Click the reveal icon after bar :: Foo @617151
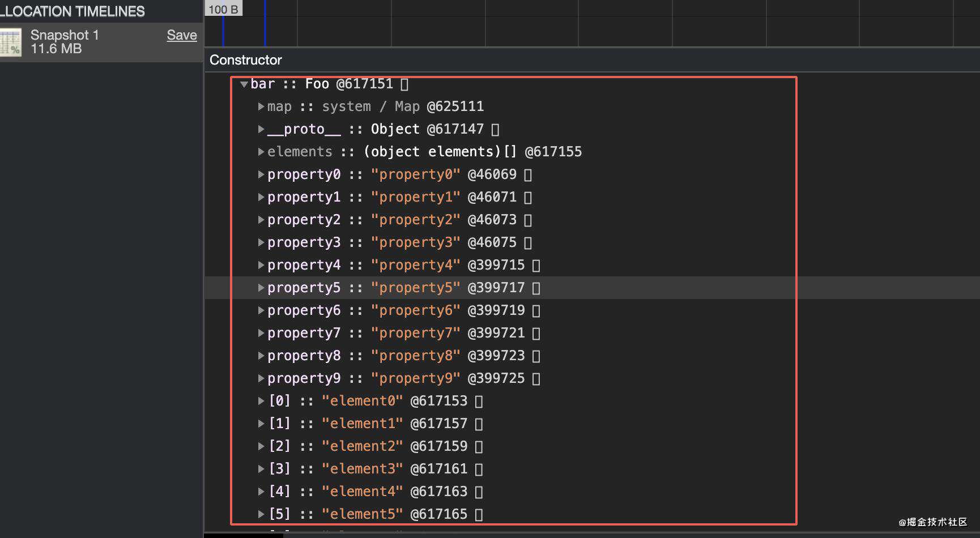The image size is (980, 538). (404, 84)
